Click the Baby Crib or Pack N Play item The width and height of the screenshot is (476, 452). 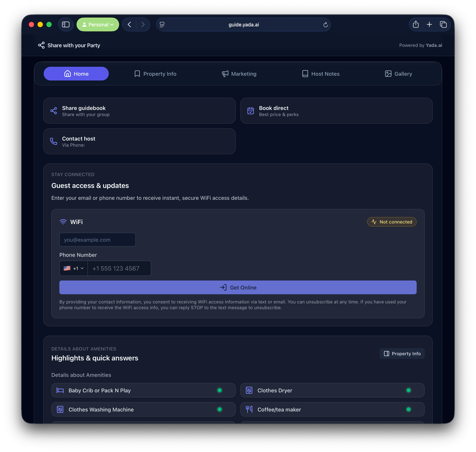tap(143, 390)
